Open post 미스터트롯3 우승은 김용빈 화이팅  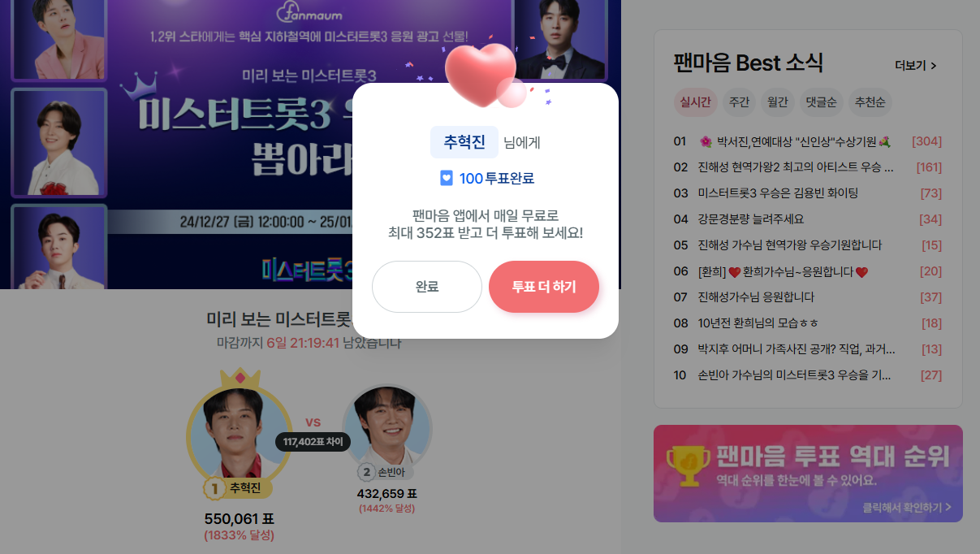click(778, 193)
